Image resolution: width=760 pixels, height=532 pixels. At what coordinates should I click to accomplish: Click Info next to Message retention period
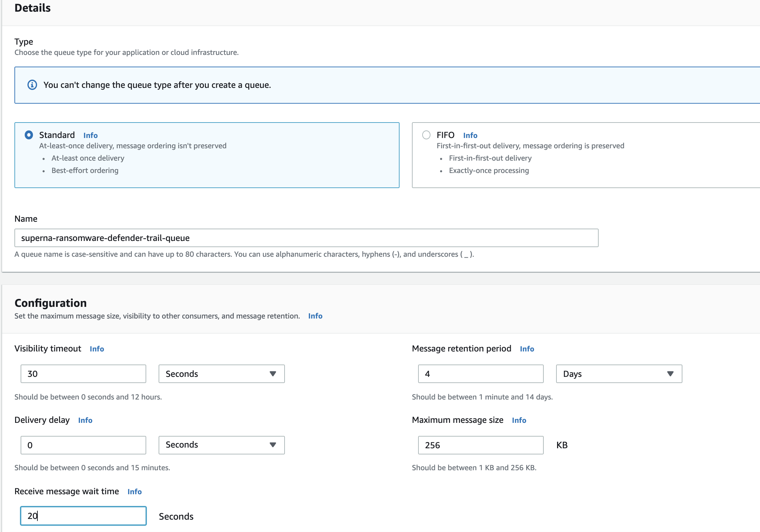coord(527,349)
